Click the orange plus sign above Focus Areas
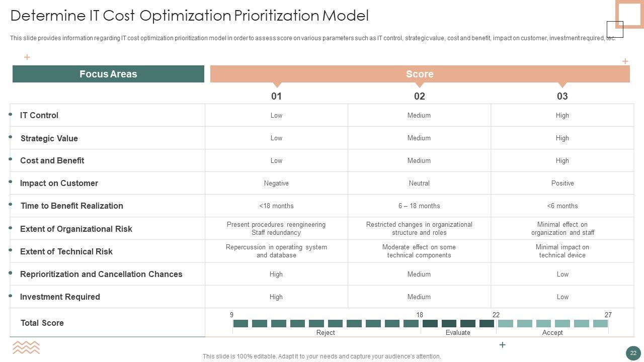The image size is (644, 362). [x=27, y=57]
